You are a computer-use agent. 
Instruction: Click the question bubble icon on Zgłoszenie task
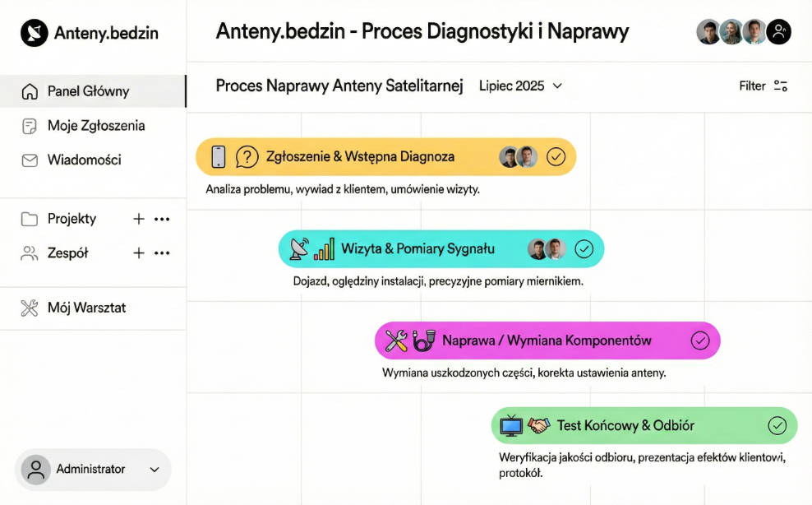(247, 156)
